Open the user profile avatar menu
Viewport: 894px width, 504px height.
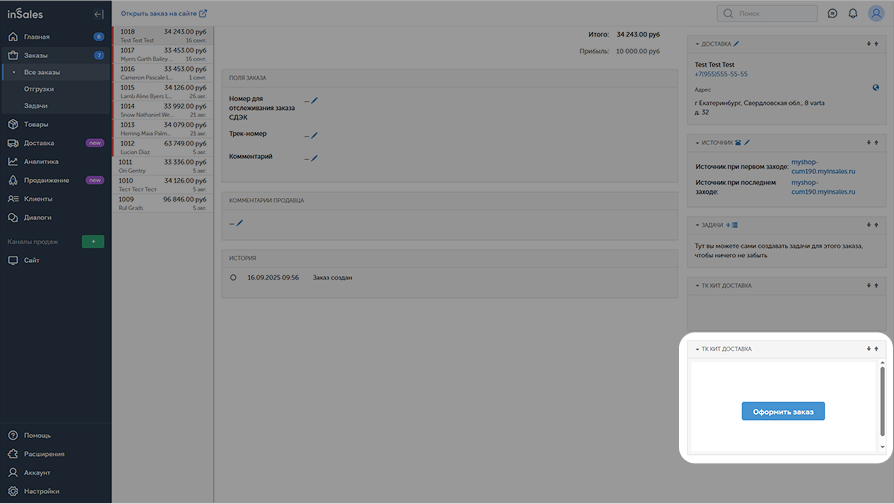[x=876, y=14]
